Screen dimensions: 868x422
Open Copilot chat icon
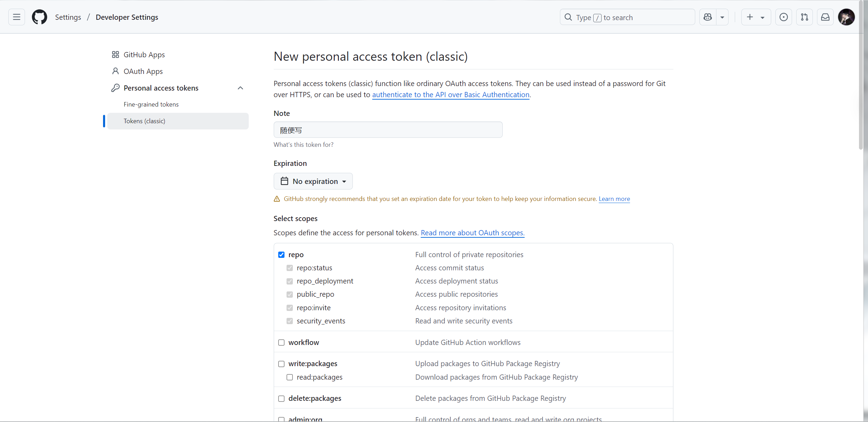pyautogui.click(x=708, y=17)
